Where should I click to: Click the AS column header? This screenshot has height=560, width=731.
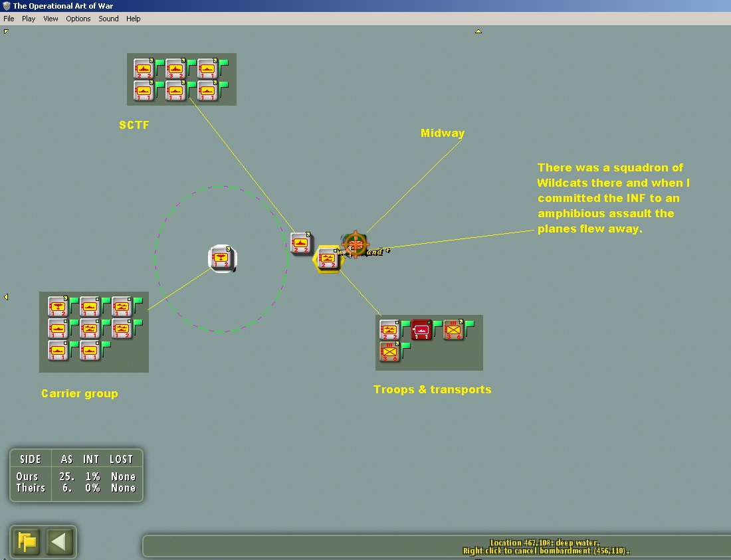[66, 460]
